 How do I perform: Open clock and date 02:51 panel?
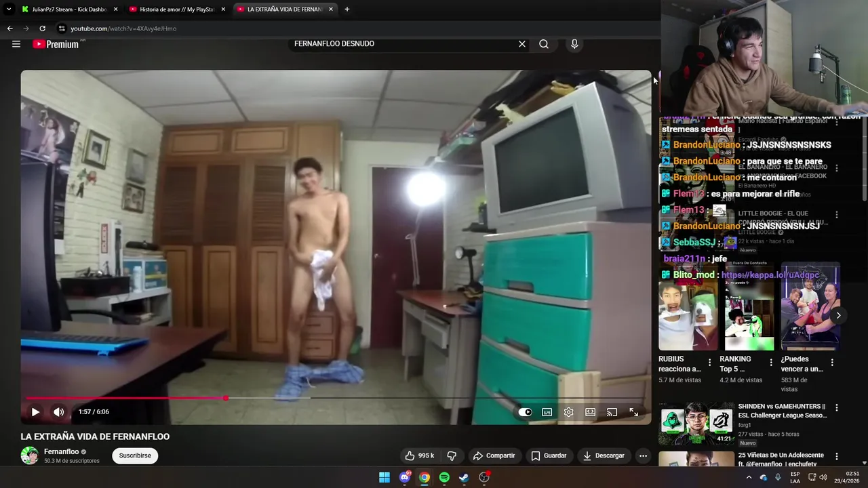(846, 477)
